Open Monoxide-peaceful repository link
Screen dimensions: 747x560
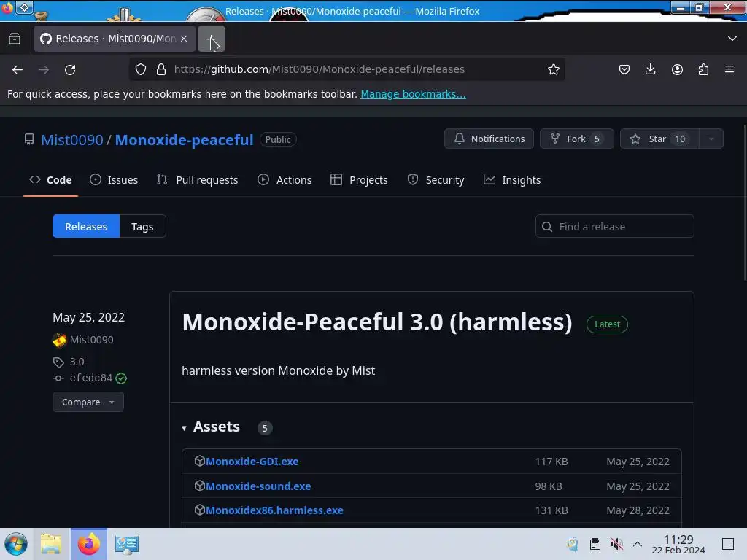point(184,139)
